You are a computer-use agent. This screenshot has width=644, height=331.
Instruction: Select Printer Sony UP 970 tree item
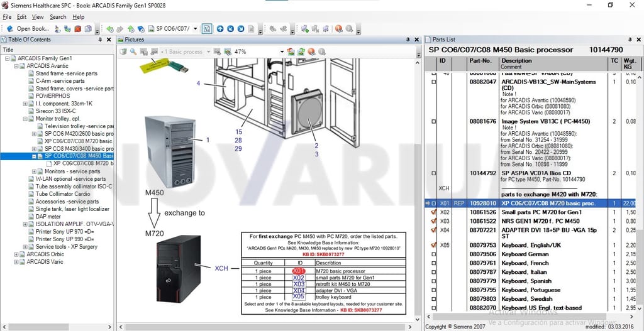coord(65,231)
